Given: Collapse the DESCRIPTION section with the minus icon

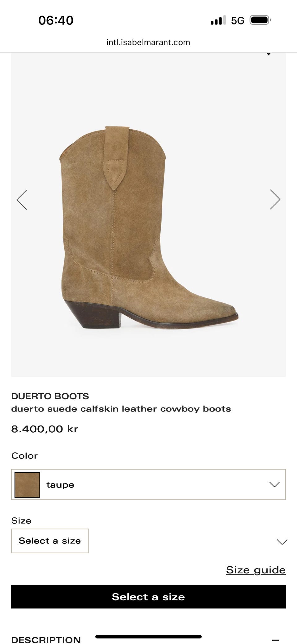Looking at the screenshot, I should [275, 639].
